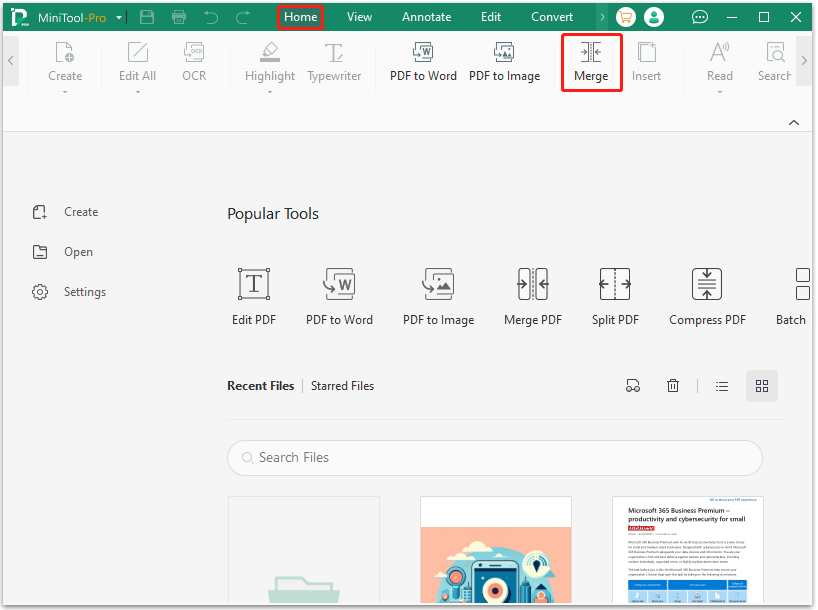The height and width of the screenshot is (610, 818).
Task: Select the Typewriter tool
Action: [334, 62]
